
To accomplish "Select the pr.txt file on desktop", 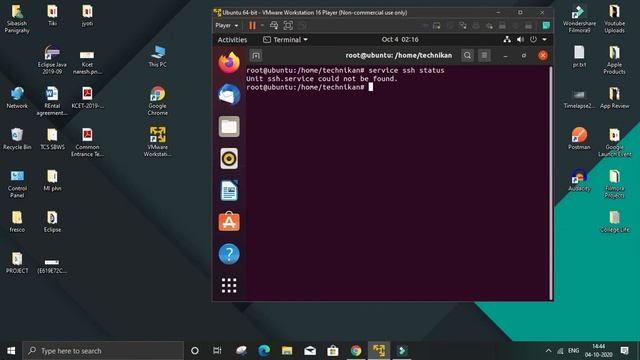I will [579, 56].
